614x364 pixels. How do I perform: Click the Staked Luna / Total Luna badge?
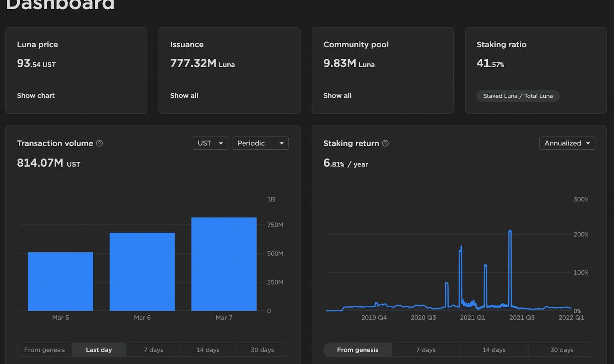(x=518, y=96)
